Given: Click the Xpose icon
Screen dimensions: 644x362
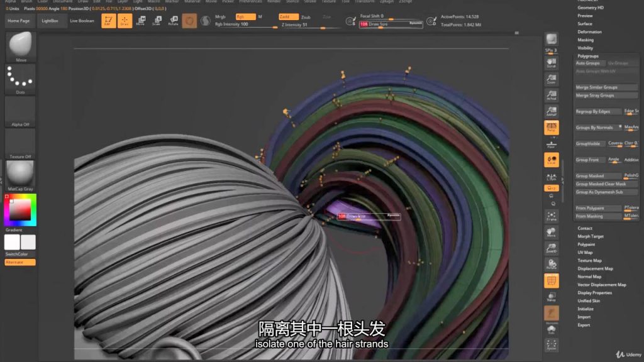Looking at the screenshot, I should tap(551, 345).
